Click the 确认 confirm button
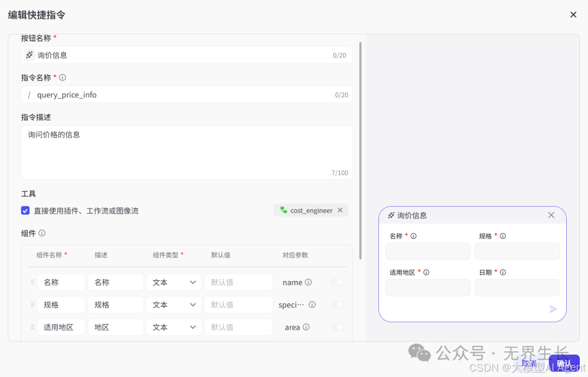The width and height of the screenshot is (588, 377). coord(564,363)
